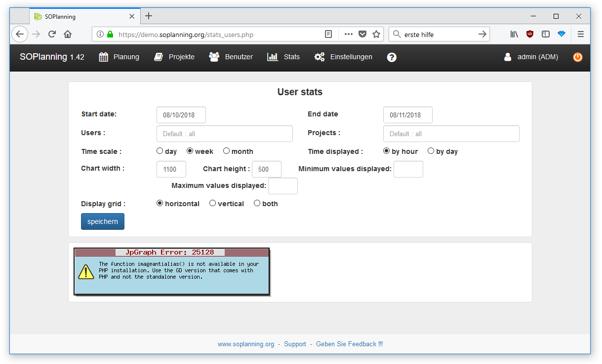
Task: Follow the Geben Sie Feedback link
Action: point(349,344)
